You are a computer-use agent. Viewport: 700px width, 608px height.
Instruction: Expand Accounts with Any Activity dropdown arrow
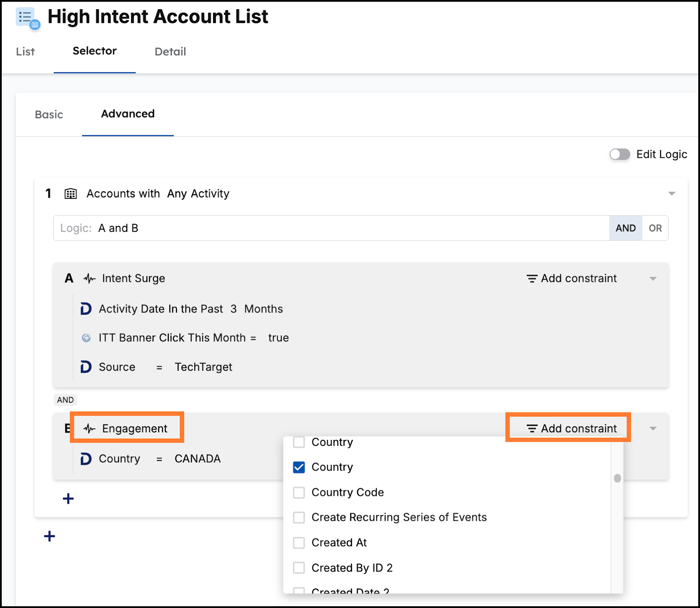[x=672, y=193]
